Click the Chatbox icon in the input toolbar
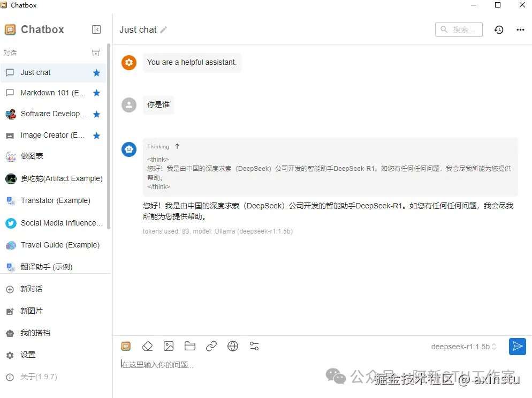This screenshot has width=532, height=398. [126, 346]
